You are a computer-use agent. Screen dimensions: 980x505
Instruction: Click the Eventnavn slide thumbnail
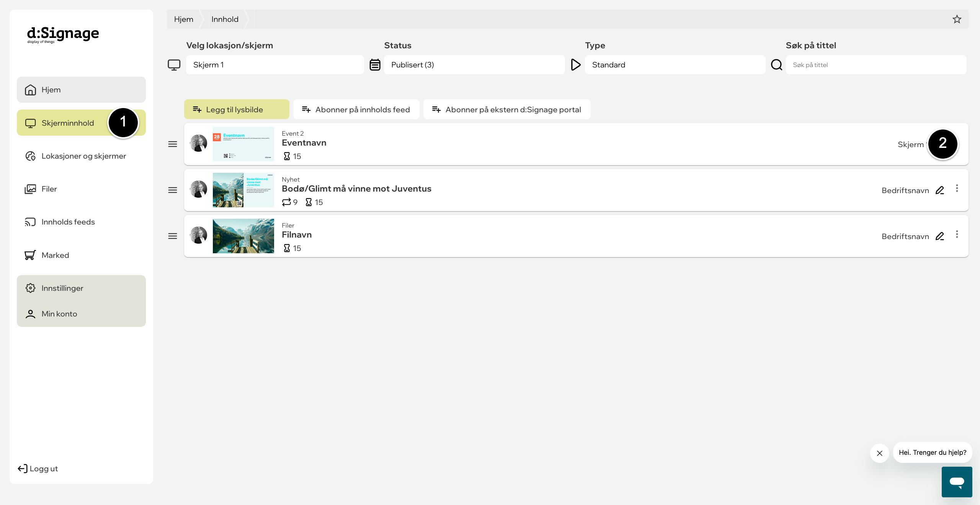(x=243, y=144)
